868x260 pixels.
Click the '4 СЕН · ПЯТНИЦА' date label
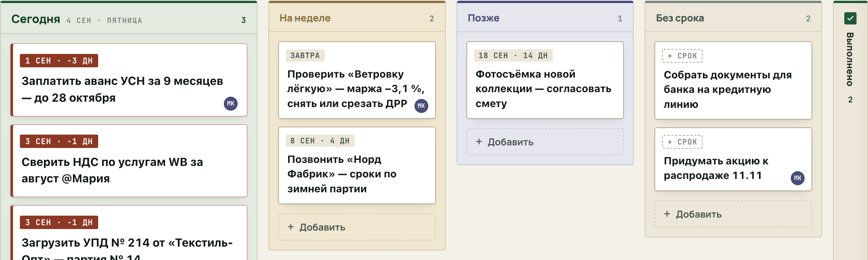click(x=104, y=20)
